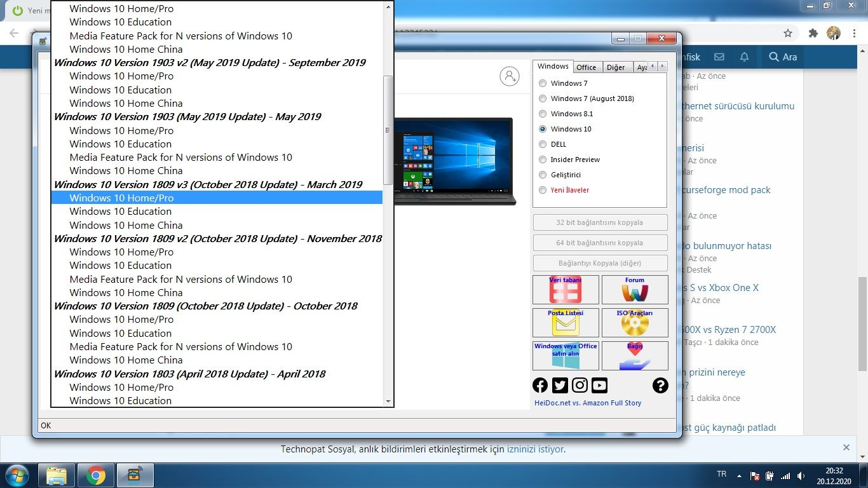This screenshot has width=868, height=488.
Task: Open the ISO Araçları disc icon
Action: point(635,323)
